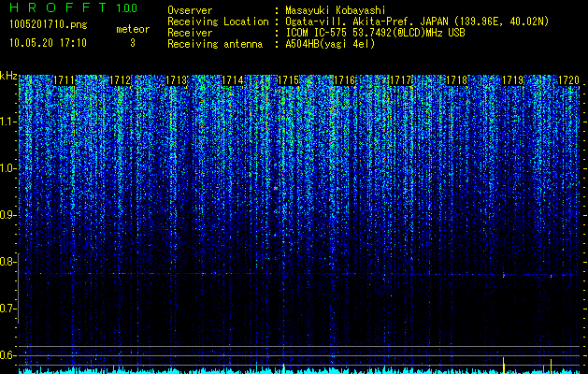Click the Receiving Location label
The height and width of the screenshot is (374, 588).
click(218, 22)
